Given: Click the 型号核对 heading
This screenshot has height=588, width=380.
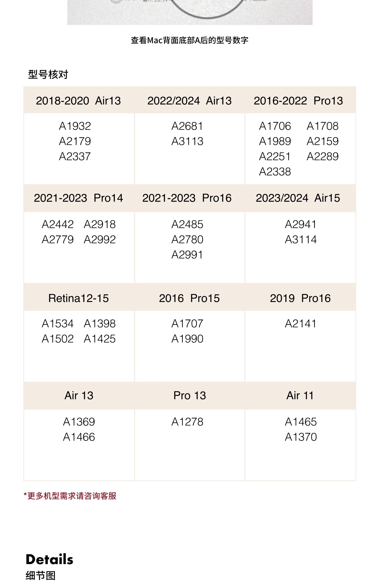Looking at the screenshot, I should [48, 74].
